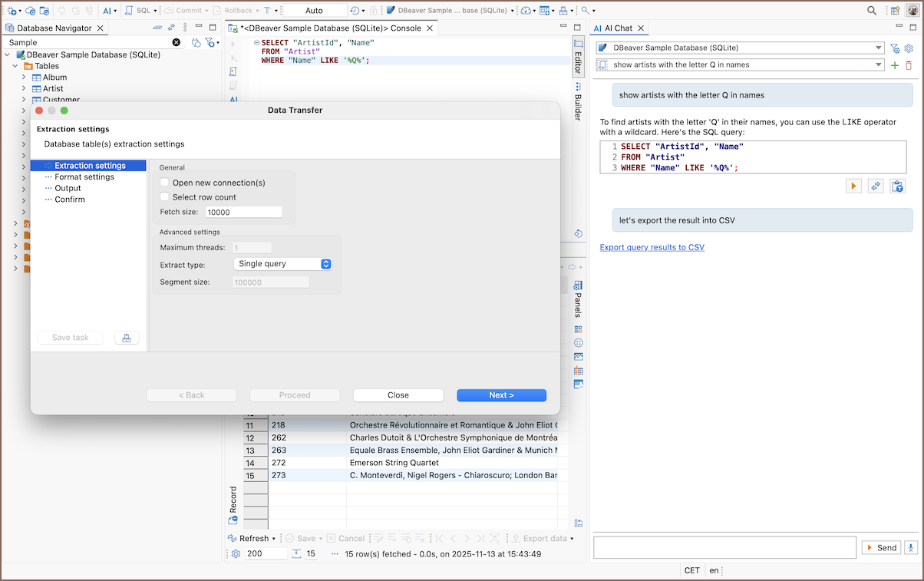Open the DBeaver Sample Database connection dropdown

coord(741,48)
